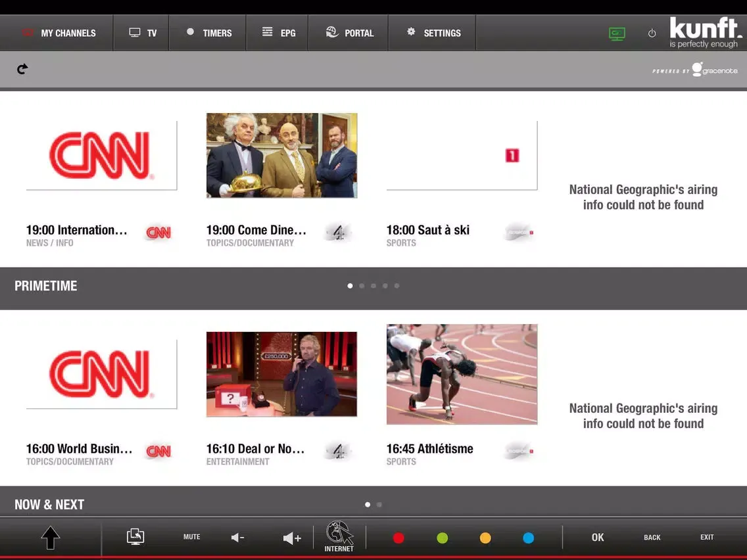Select second Primetime page dot
Screen dimensions: 747x560
pyautogui.click(x=362, y=286)
